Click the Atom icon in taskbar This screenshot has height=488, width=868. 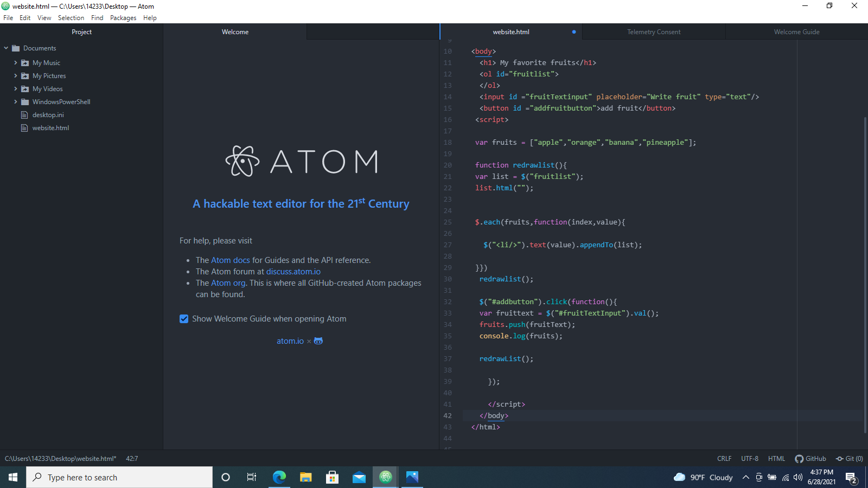point(386,477)
